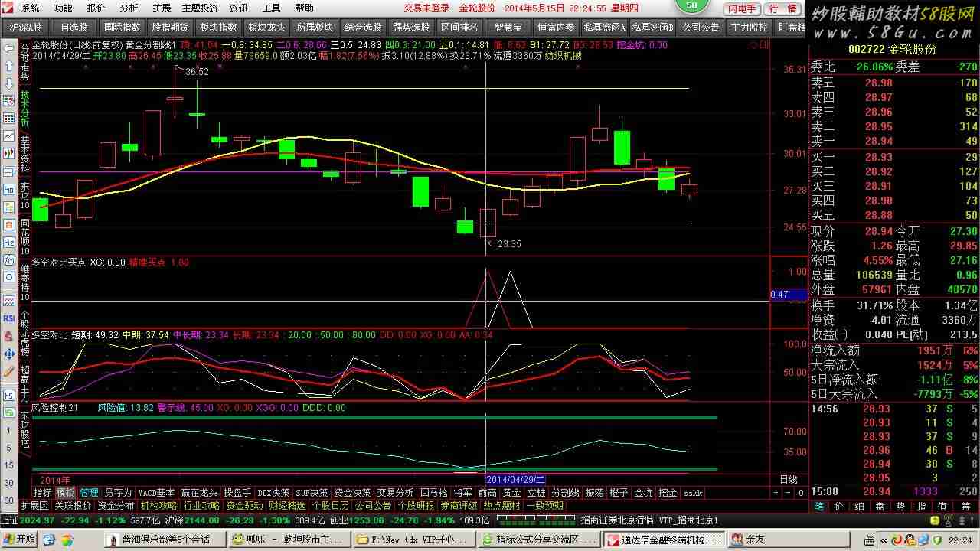Viewport: 980px width, 551px height.
Task: Open 板块指数 in the toolbar
Action: coord(219,27)
